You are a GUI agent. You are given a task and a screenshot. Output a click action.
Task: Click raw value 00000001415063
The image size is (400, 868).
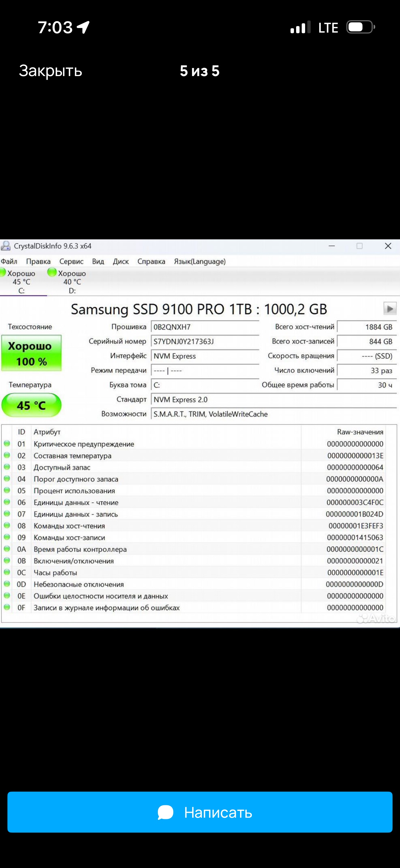[x=355, y=537]
